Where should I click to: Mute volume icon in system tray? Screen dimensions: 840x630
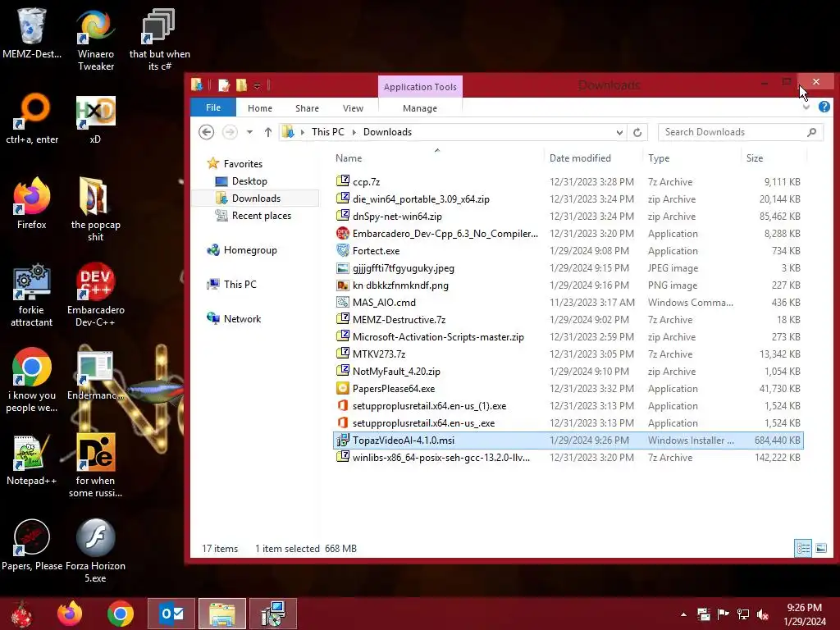coord(763,614)
